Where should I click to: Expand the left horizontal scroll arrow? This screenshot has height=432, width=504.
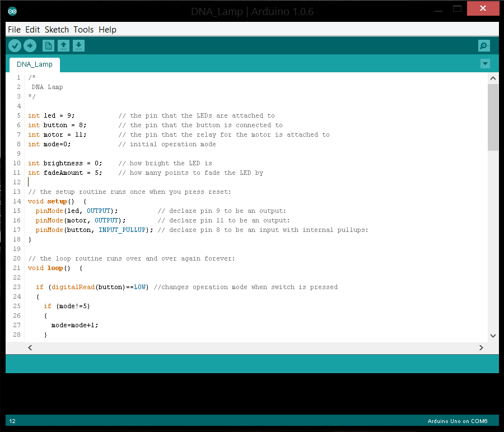30,347
